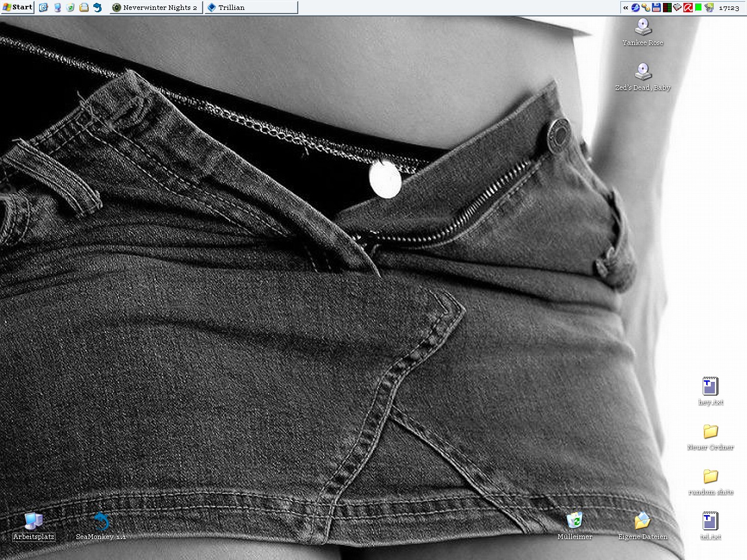
Task: Switch to Trillian taskbar window
Action: [250, 8]
